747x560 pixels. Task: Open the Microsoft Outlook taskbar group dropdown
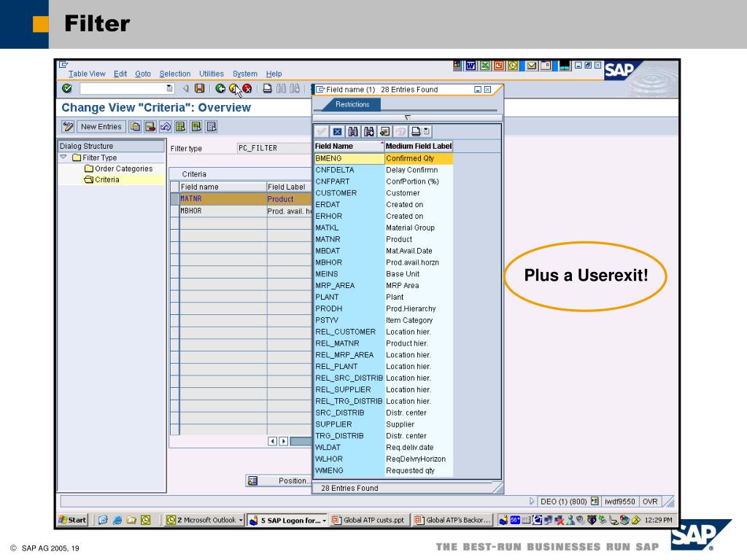coord(241,521)
